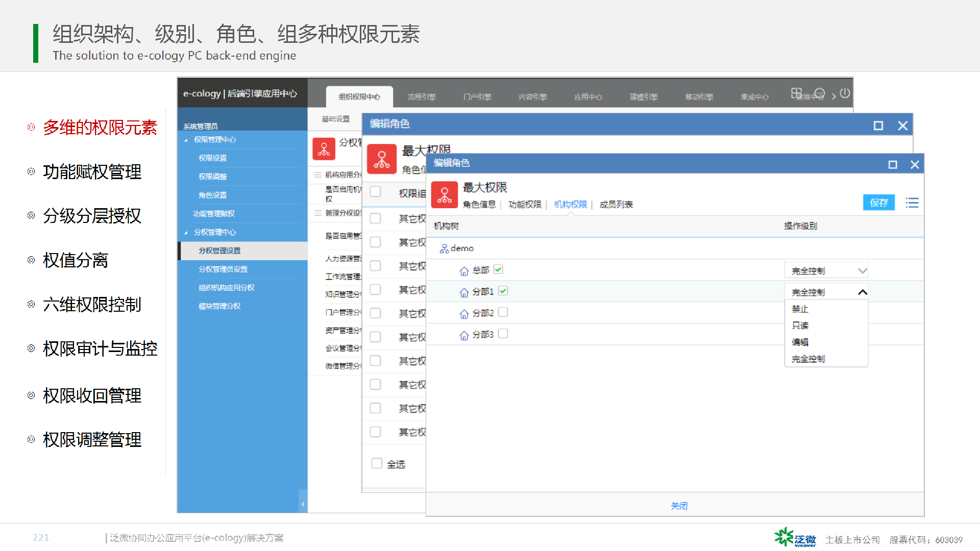Close the front 编辑角色 dialog with X
This screenshot has height=551, width=980.
point(915,164)
